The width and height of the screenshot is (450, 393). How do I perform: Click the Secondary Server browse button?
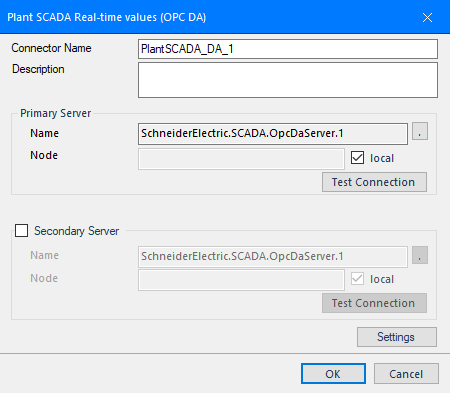click(420, 255)
